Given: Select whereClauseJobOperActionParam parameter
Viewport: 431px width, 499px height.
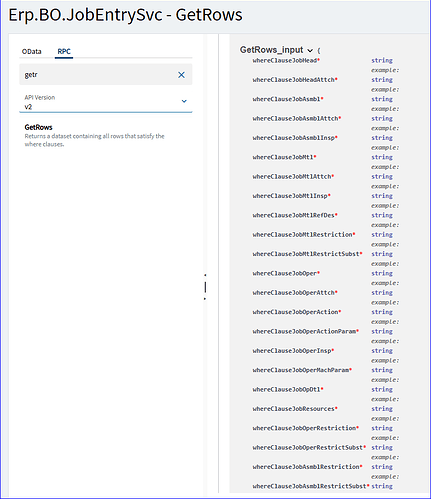Looking at the screenshot, I should pos(304,331).
